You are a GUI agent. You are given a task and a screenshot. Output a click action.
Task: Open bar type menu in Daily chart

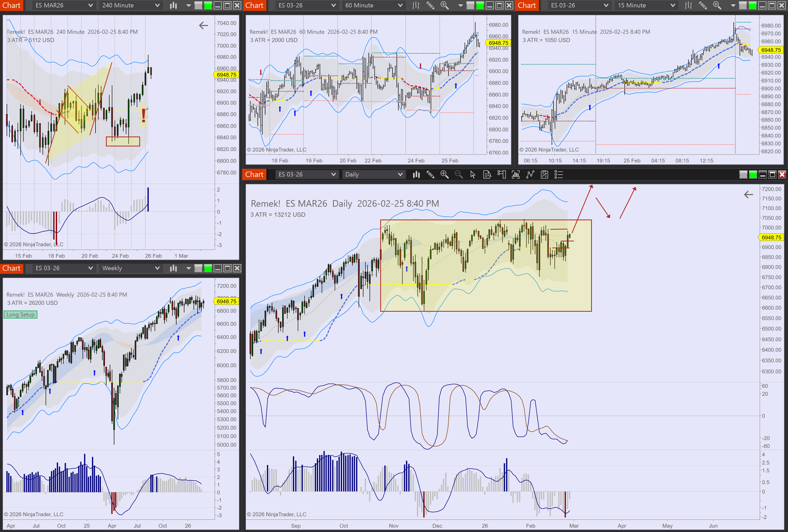click(416, 174)
